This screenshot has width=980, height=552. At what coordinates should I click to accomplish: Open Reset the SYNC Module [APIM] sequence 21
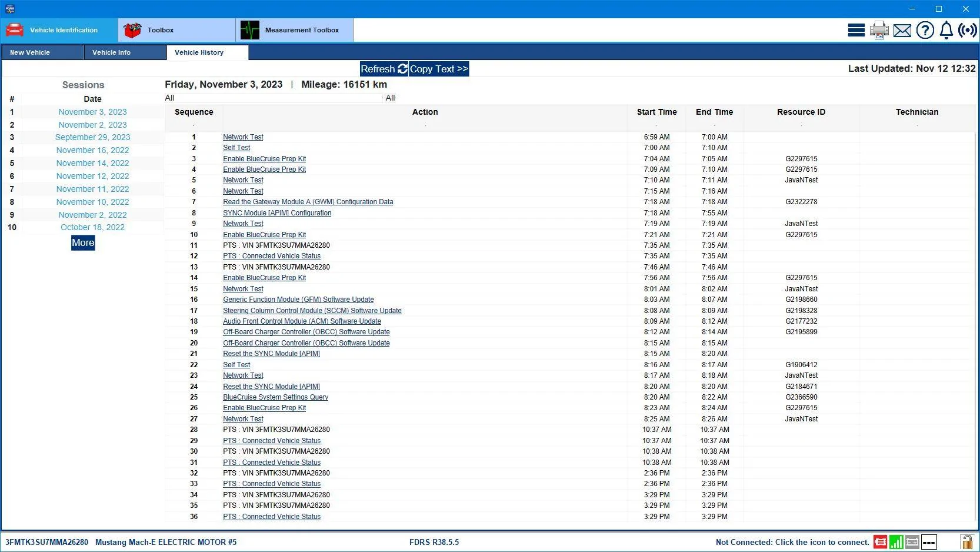pyautogui.click(x=271, y=354)
